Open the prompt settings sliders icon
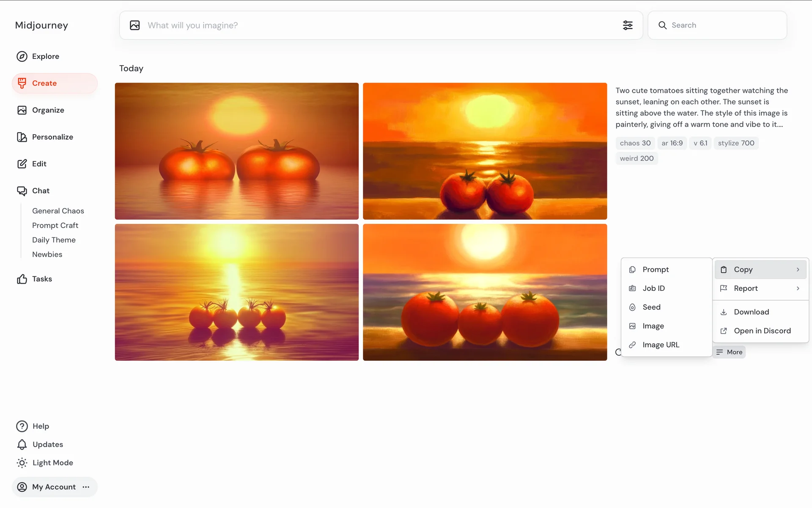Screen dimensions: 812x508 628,25
